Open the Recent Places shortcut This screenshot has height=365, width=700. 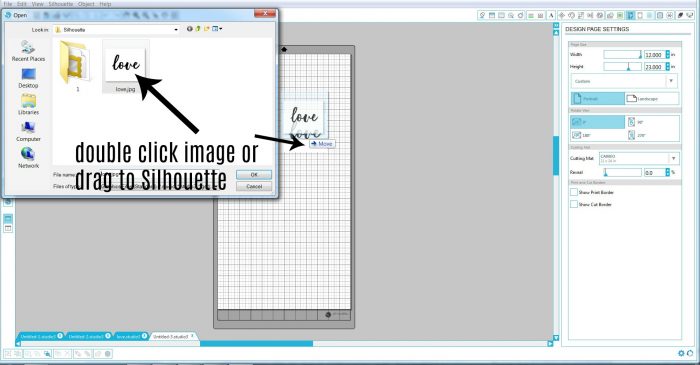pyautogui.click(x=28, y=50)
